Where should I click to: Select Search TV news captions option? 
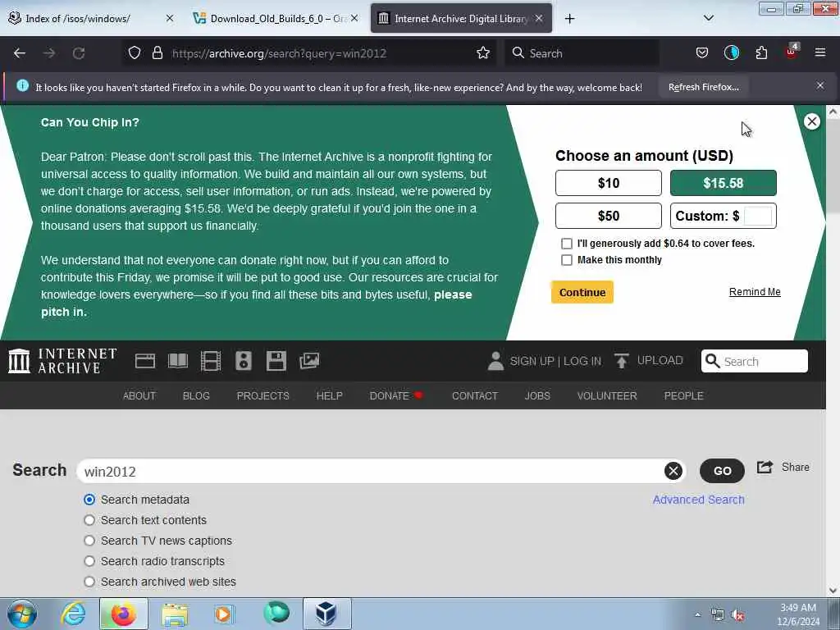point(89,541)
